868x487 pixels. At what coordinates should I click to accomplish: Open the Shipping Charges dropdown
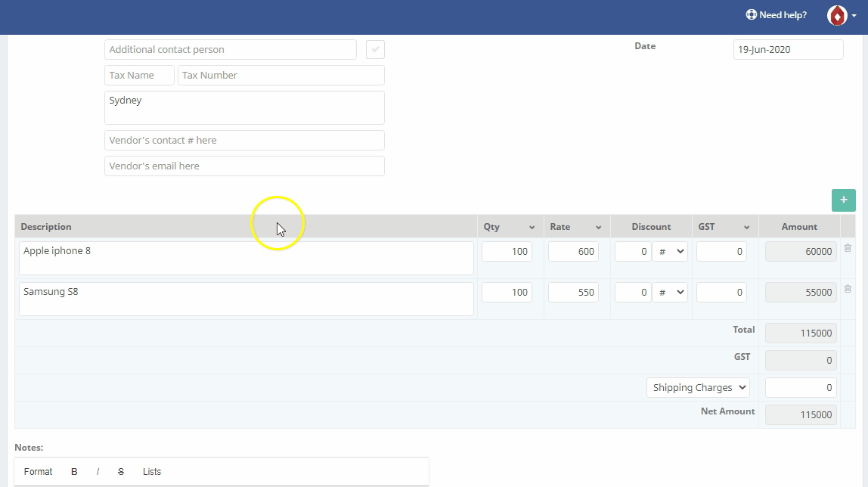pyautogui.click(x=697, y=386)
